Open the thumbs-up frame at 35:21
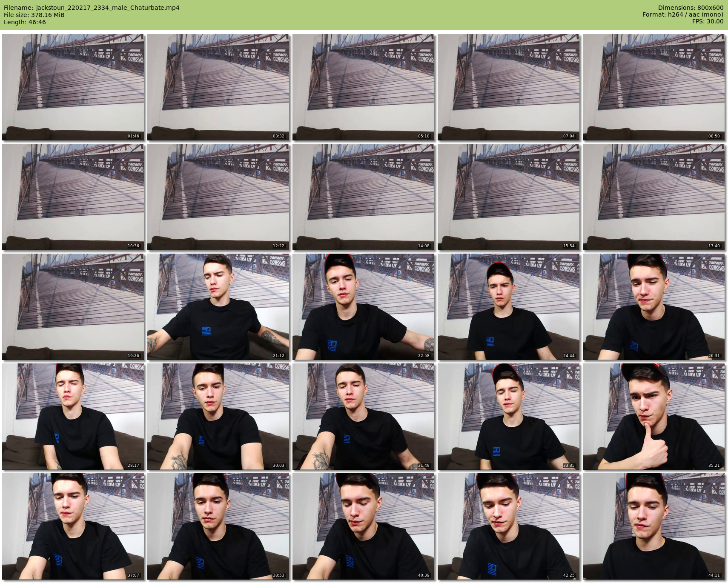 [653, 417]
